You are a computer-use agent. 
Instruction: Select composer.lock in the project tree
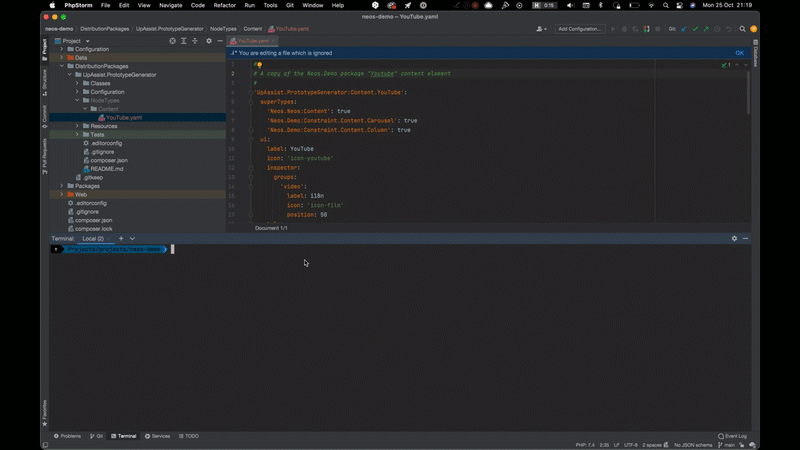pos(93,228)
